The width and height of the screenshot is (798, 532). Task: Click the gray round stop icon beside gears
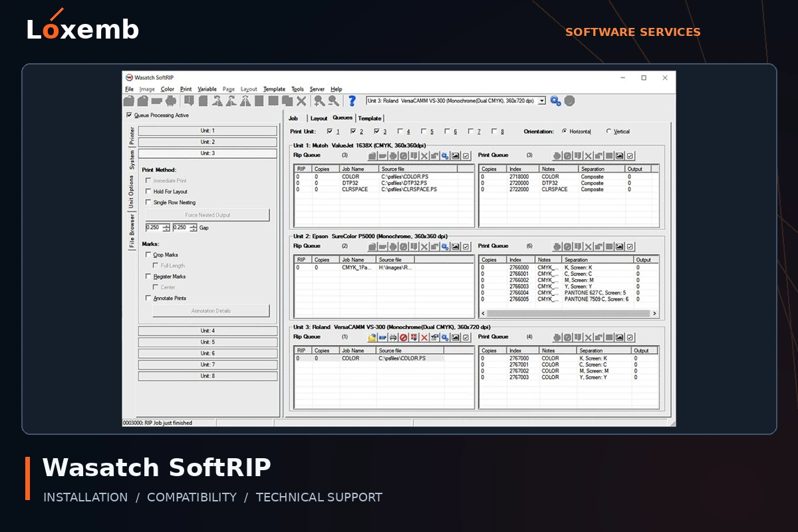point(569,100)
